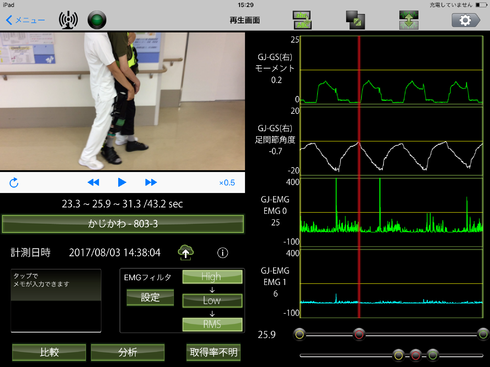Screen dimensions: 490x367
Task: Upload the measurement via cloud icon
Action: click(186, 253)
